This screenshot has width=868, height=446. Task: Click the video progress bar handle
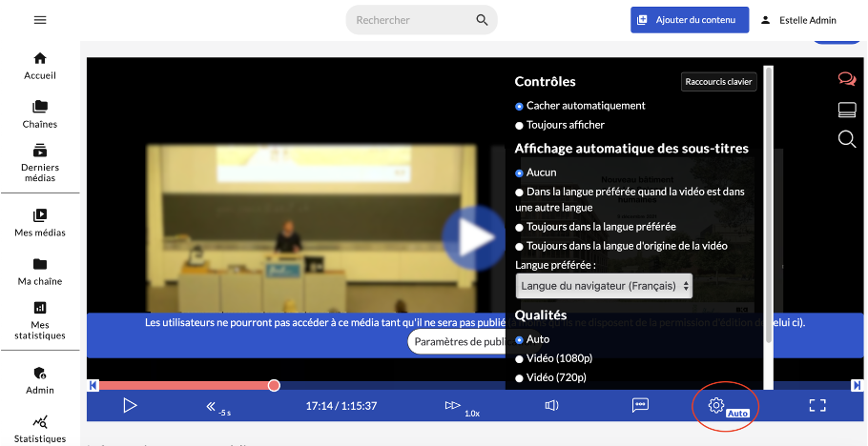click(x=274, y=385)
